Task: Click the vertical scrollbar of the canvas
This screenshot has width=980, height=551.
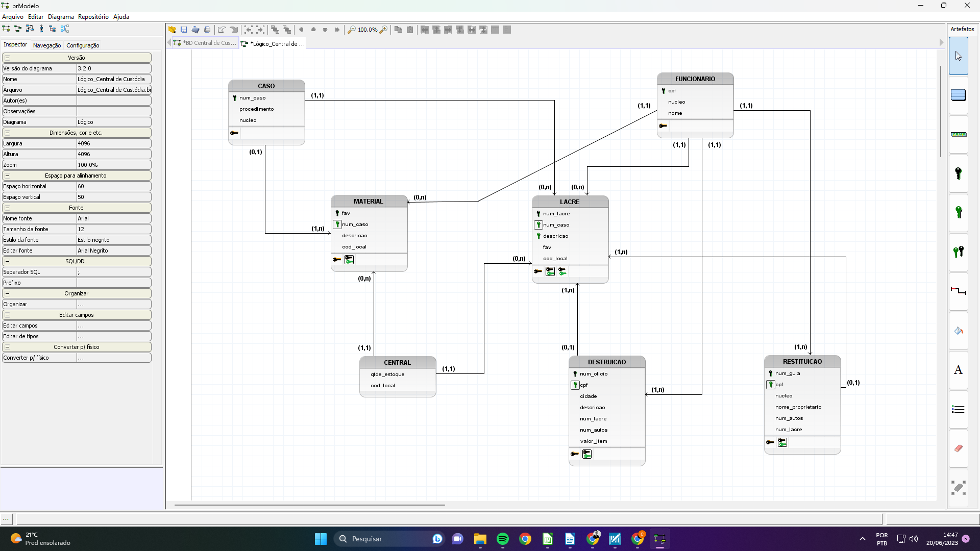Action: click(x=941, y=111)
